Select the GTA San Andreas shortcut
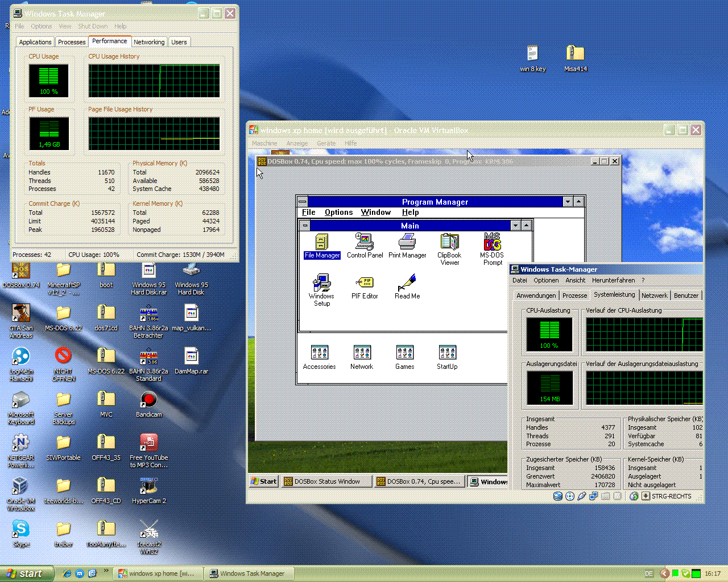This screenshot has width=728, height=582. [21, 321]
